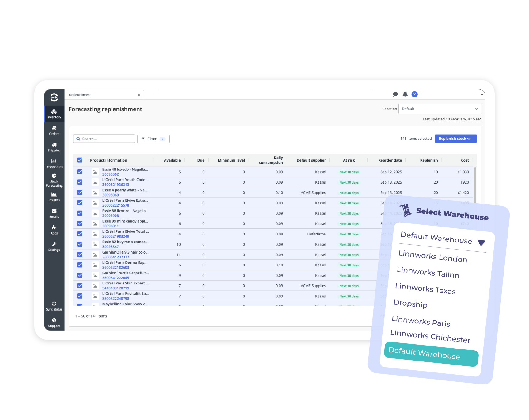
Task: Open product link 3600521936313
Action: 116,185
